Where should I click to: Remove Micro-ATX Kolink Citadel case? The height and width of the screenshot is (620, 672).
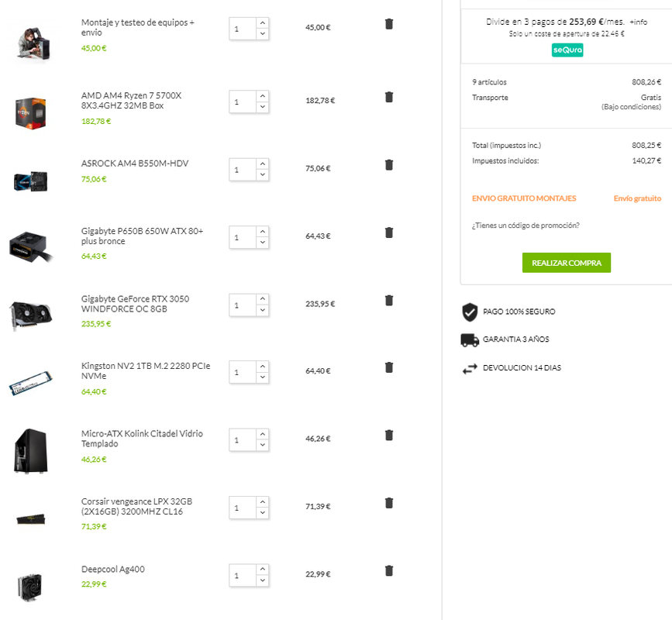(x=389, y=436)
